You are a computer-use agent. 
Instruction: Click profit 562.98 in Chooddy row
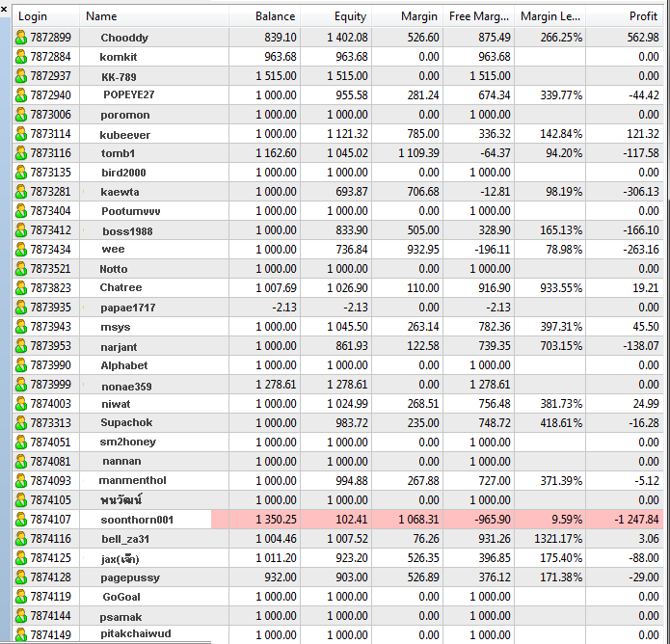click(x=643, y=38)
